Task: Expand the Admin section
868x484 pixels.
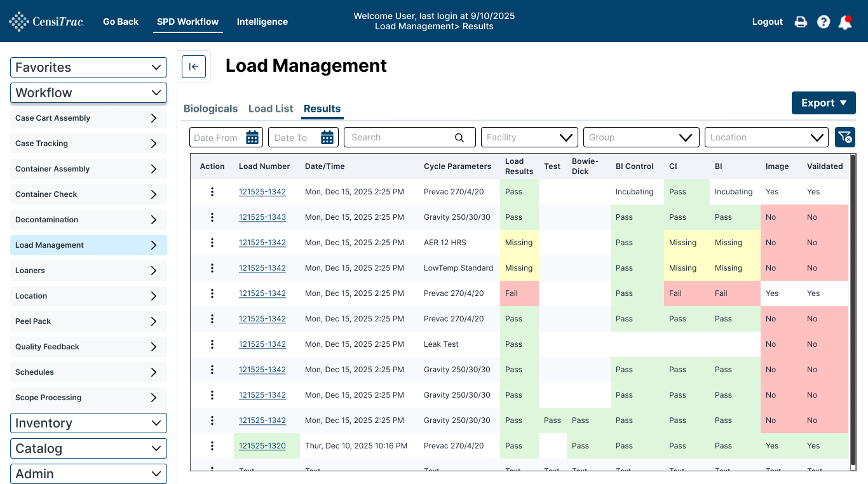Action: (88, 474)
